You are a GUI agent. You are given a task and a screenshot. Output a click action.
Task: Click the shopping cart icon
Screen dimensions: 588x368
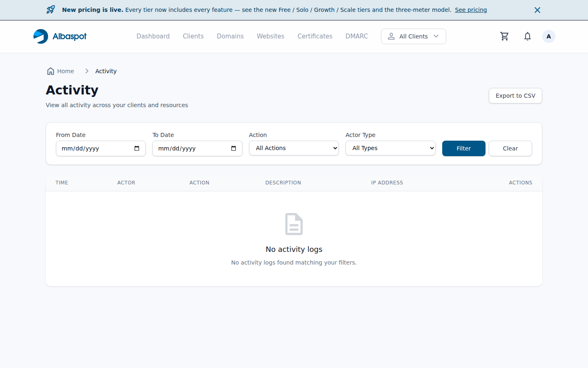pos(504,36)
